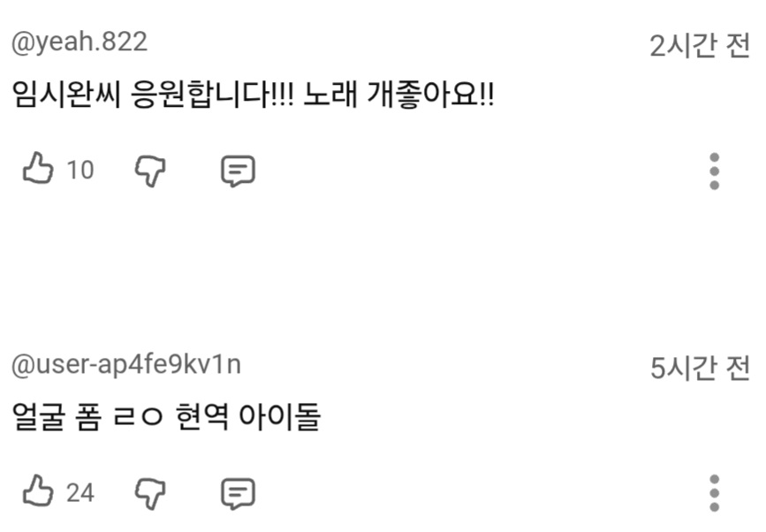Open the @yeah.822 channel link
The width and height of the screenshot is (766, 532).
[x=79, y=42]
